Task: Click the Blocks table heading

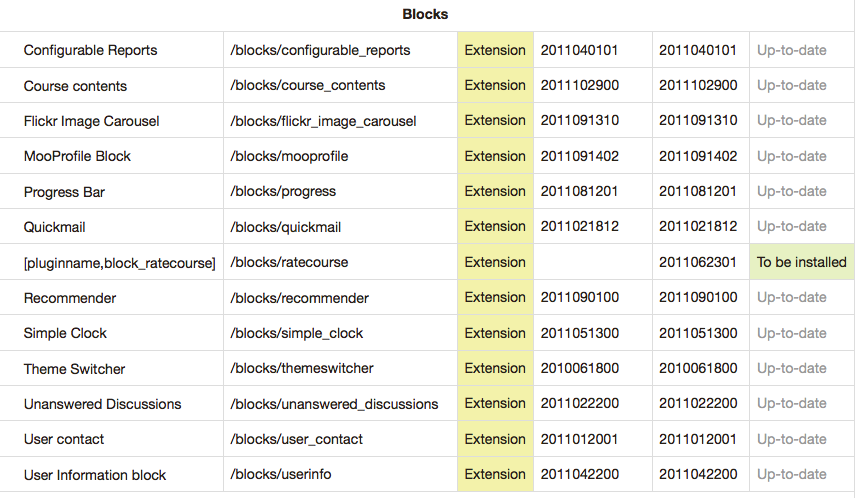Action: tap(425, 14)
